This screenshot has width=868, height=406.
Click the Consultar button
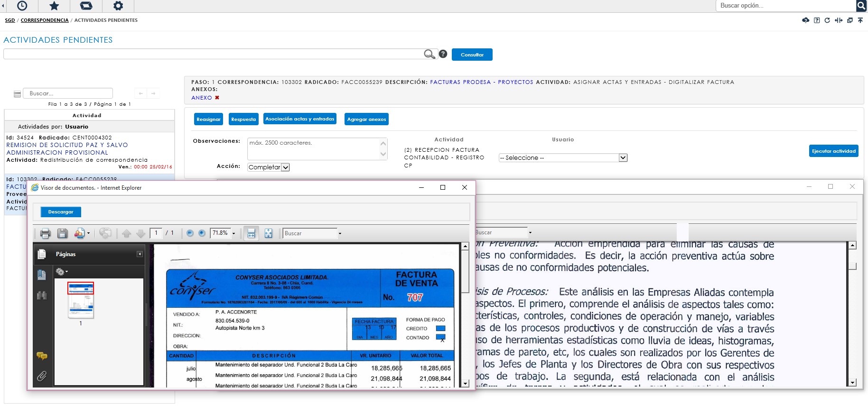[472, 55]
